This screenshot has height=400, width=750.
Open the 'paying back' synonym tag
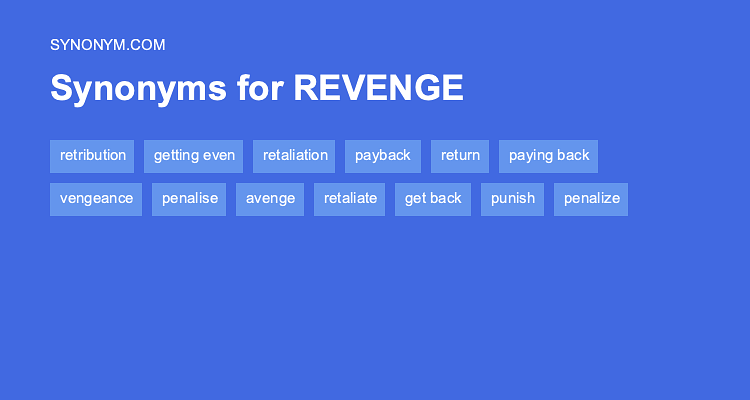click(548, 156)
